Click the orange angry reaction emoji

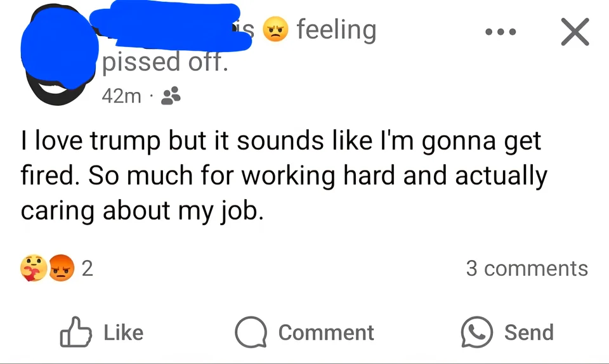click(x=62, y=268)
